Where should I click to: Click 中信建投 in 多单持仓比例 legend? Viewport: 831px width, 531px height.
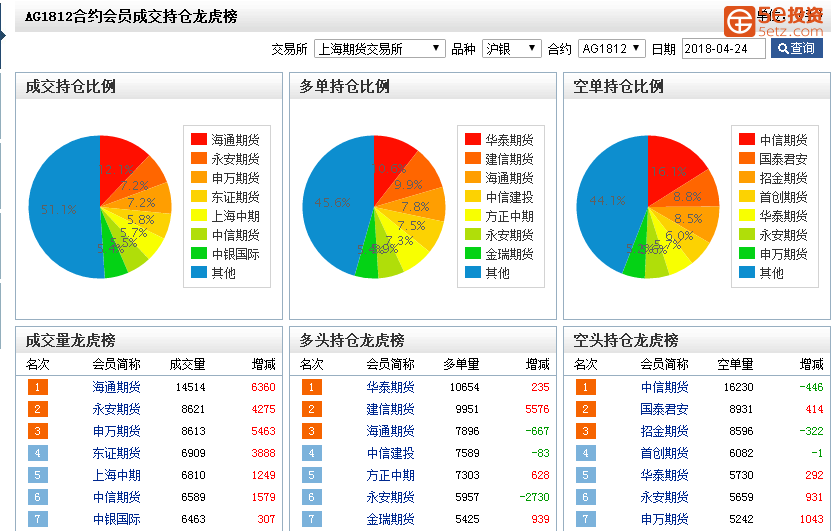coord(509,197)
